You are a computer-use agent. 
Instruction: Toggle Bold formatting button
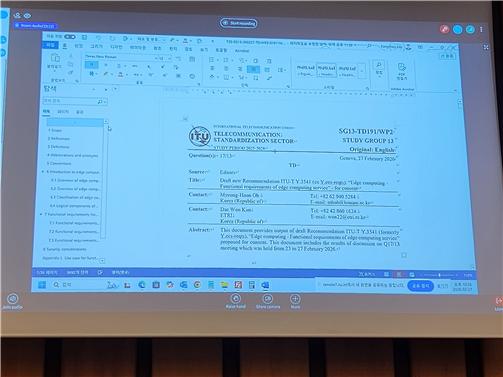coord(91,65)
